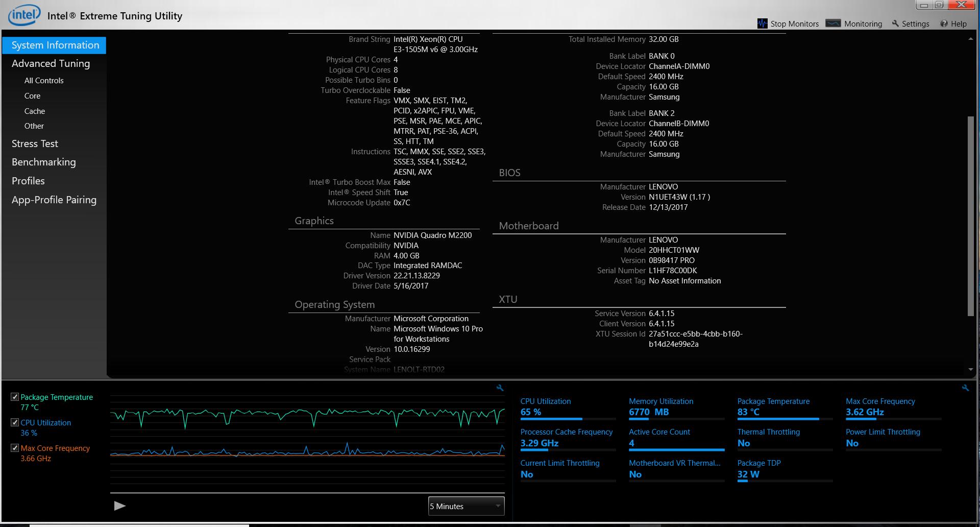Uncheck Max Core Frequency graph checkbox
The height and width of the screenshot is (527, 980).
click(x=15, y=448)
